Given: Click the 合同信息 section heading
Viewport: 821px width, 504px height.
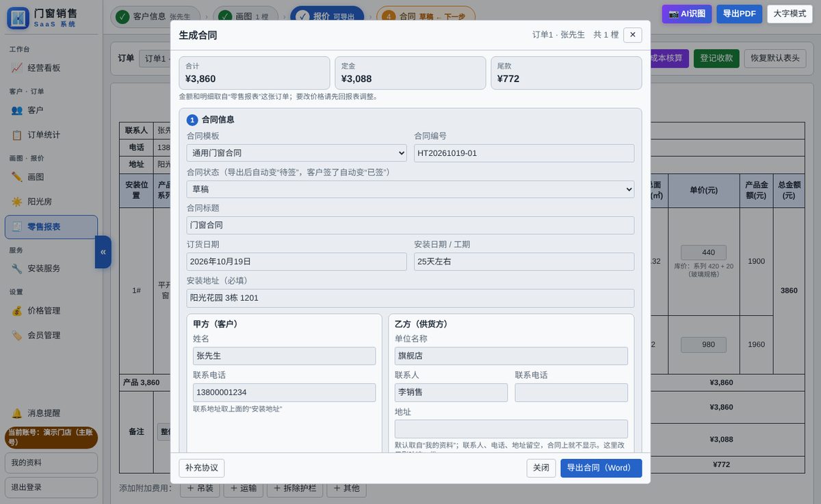Looking at the screenshot, I should (x=218, y=120).
